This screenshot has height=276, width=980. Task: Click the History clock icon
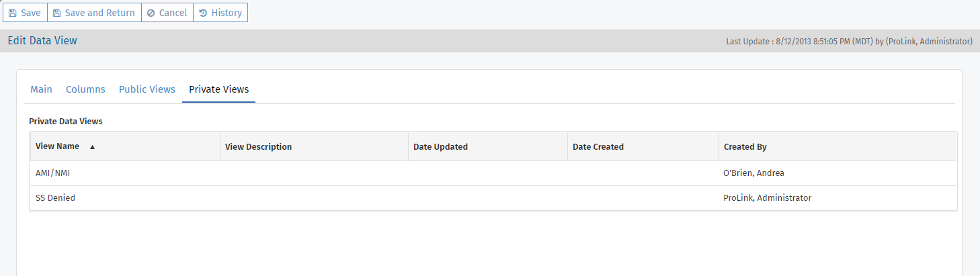tap(203, 13)
